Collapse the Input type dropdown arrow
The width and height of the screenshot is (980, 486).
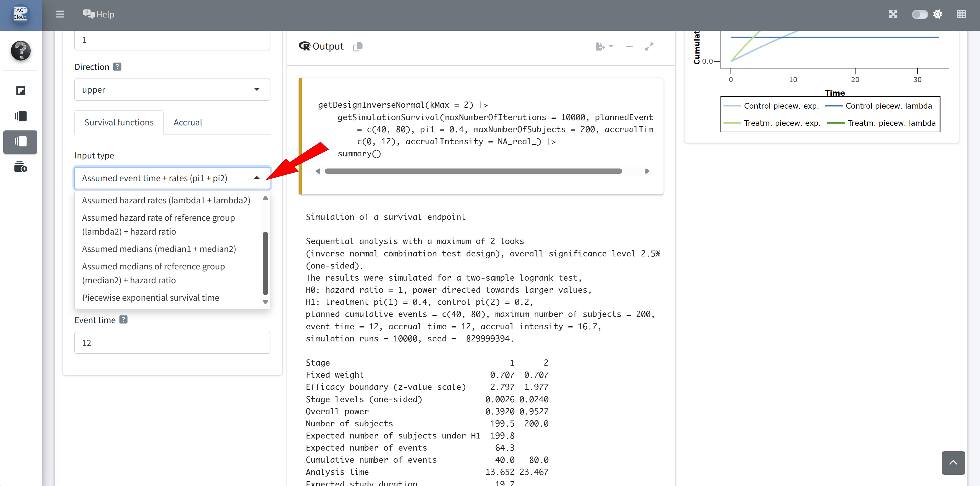point(257,178)
